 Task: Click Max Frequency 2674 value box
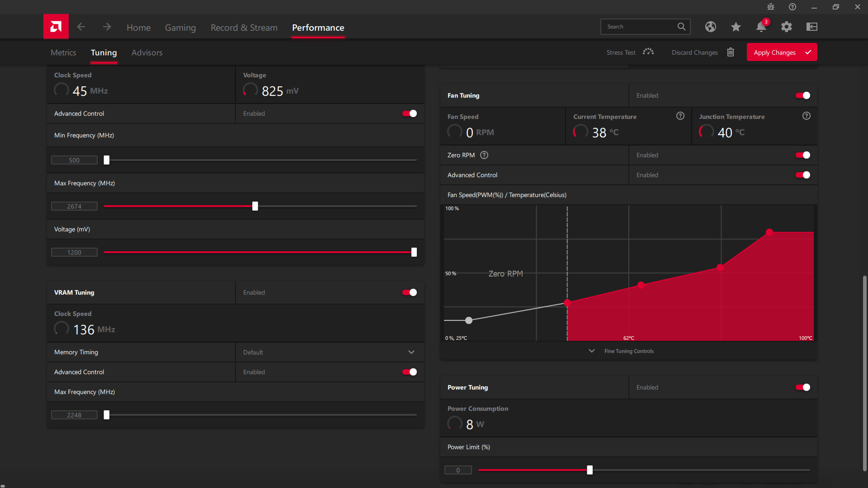pos(74,206)
